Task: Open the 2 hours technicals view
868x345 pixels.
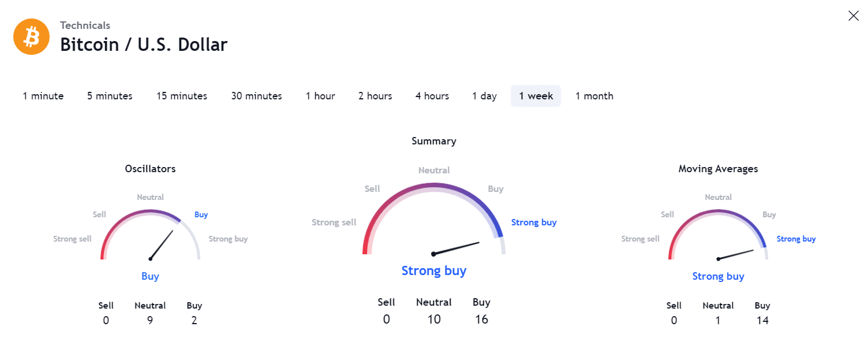Action: [375, 96]
